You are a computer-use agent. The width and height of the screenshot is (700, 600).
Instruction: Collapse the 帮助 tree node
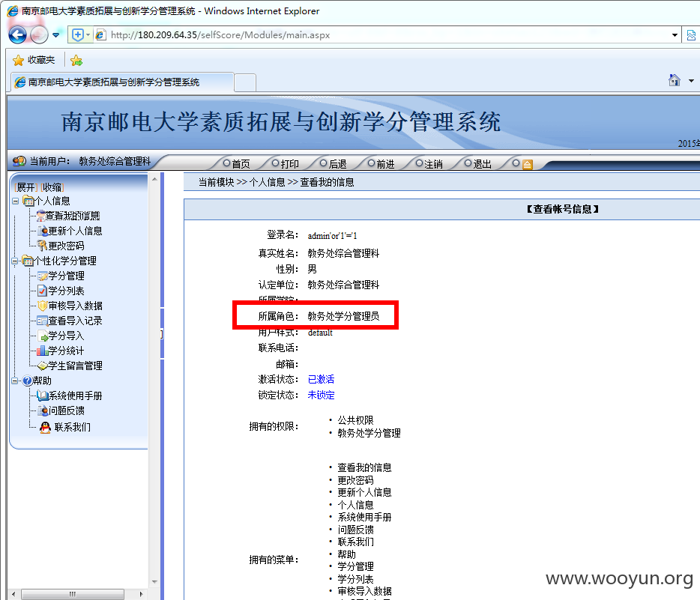(15, 381)
